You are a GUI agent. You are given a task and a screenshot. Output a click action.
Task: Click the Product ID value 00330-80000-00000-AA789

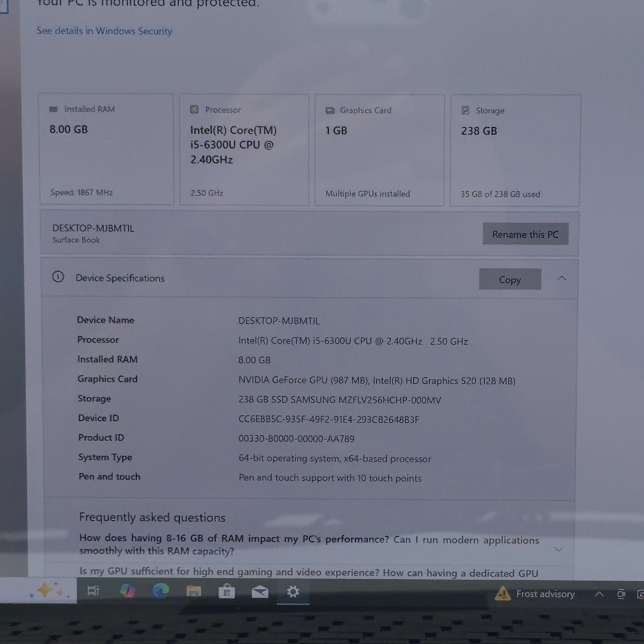(x=296, y=438)
